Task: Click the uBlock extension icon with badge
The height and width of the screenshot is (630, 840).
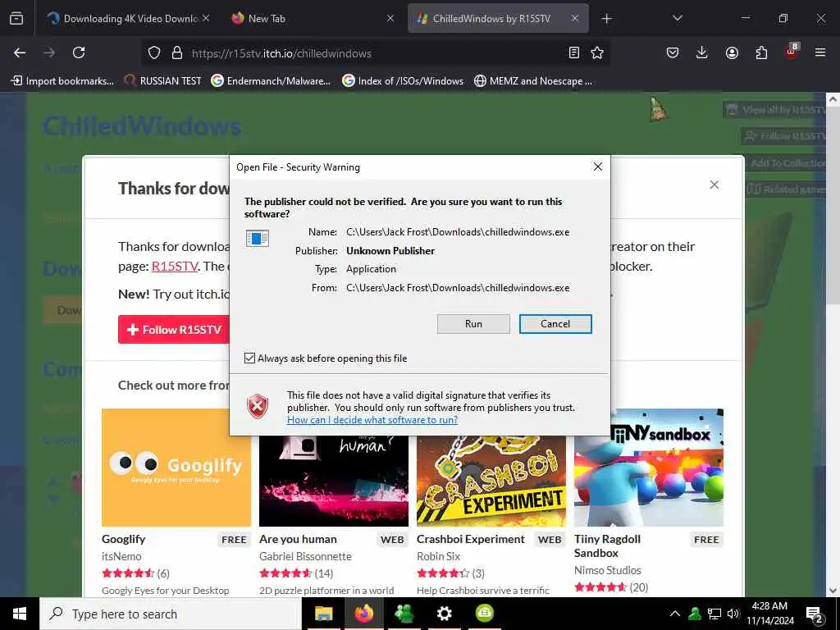Action: tap(792, 52)
